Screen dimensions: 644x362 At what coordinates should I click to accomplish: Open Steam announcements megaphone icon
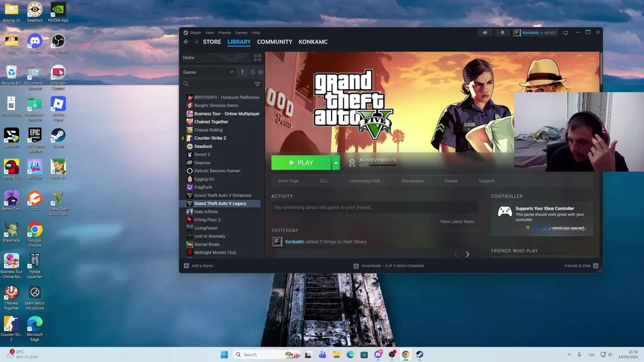[x=485, y=33]
